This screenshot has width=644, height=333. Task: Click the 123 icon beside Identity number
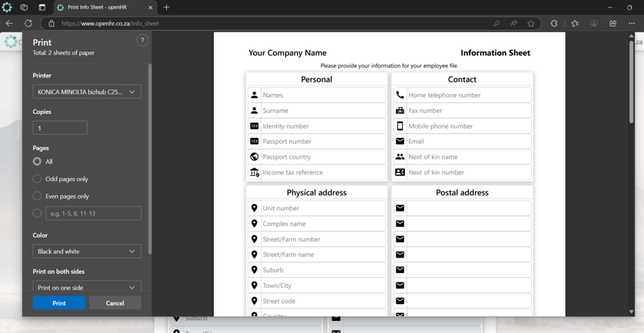pos(254,126)
